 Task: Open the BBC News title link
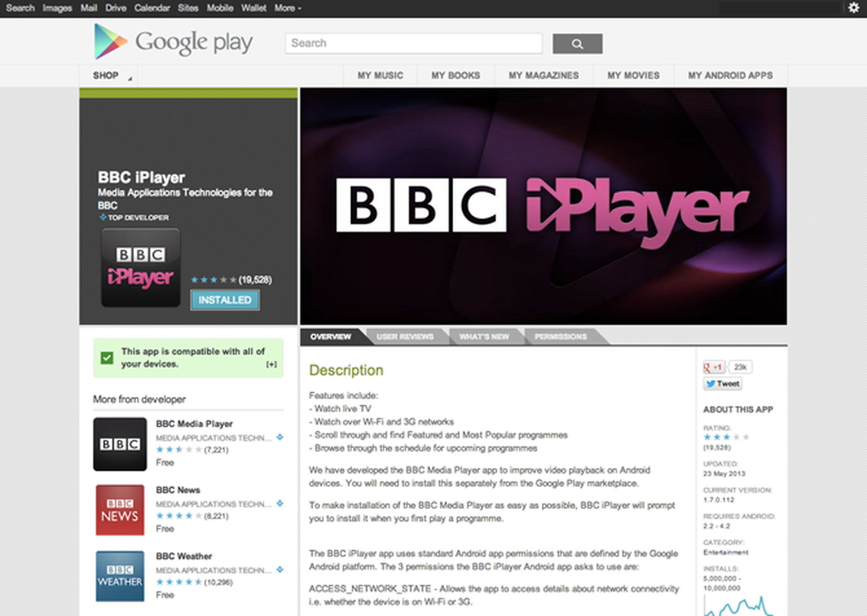tap(178, 490)
